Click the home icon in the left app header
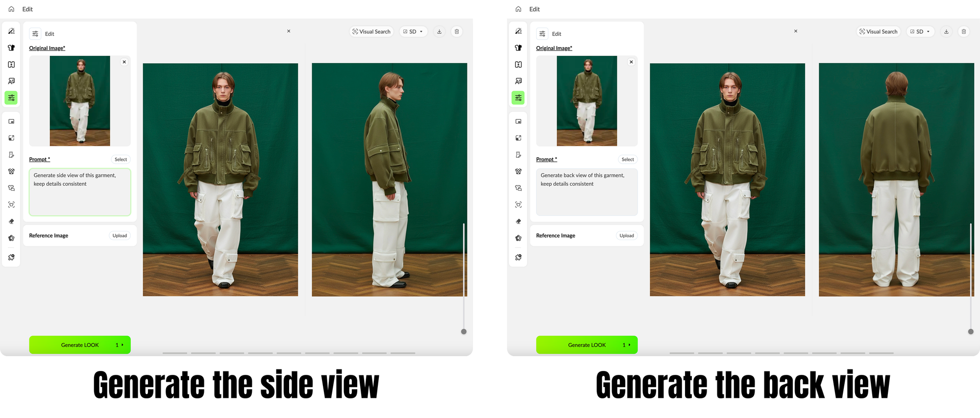This screenshot has width=980, height=418. (11, 9)
